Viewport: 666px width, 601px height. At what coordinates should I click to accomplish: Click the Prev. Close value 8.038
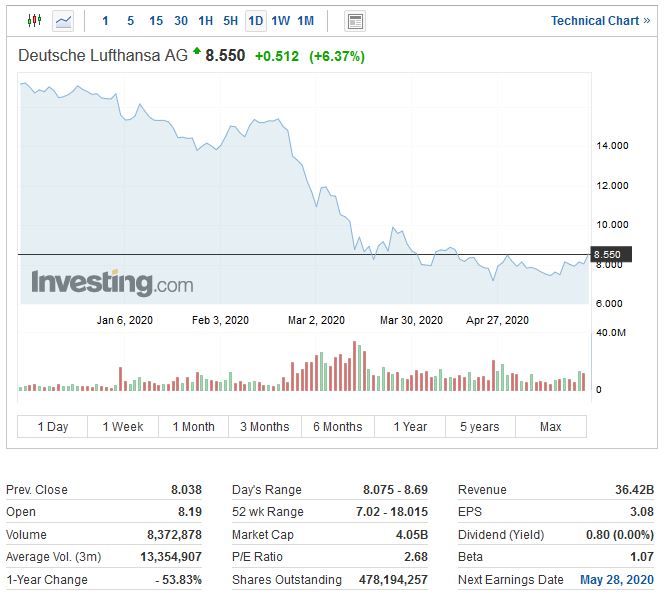point(186,489)
